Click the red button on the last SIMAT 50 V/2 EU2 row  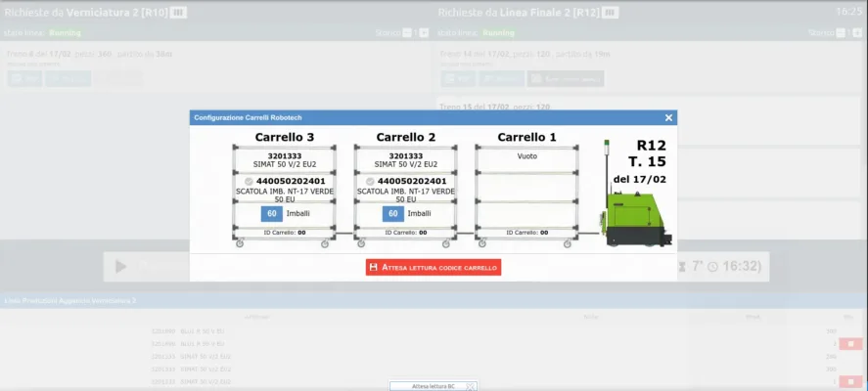point(850,381)
